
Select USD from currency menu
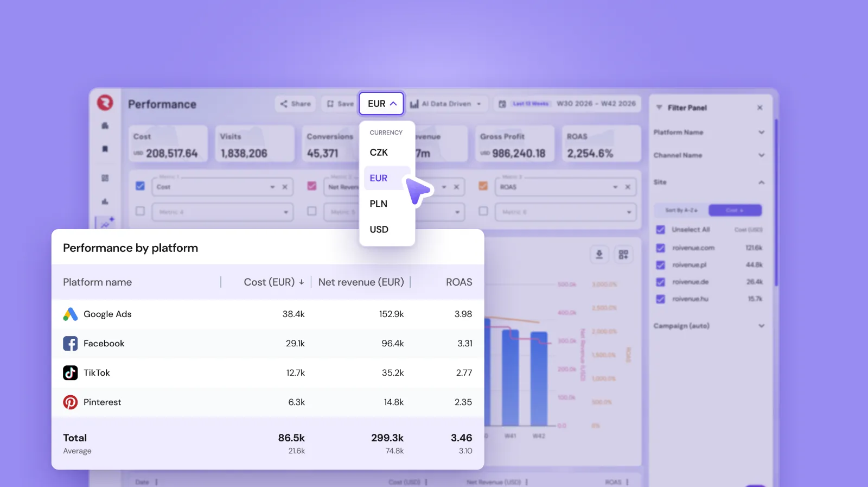click(x=387, y=229)
